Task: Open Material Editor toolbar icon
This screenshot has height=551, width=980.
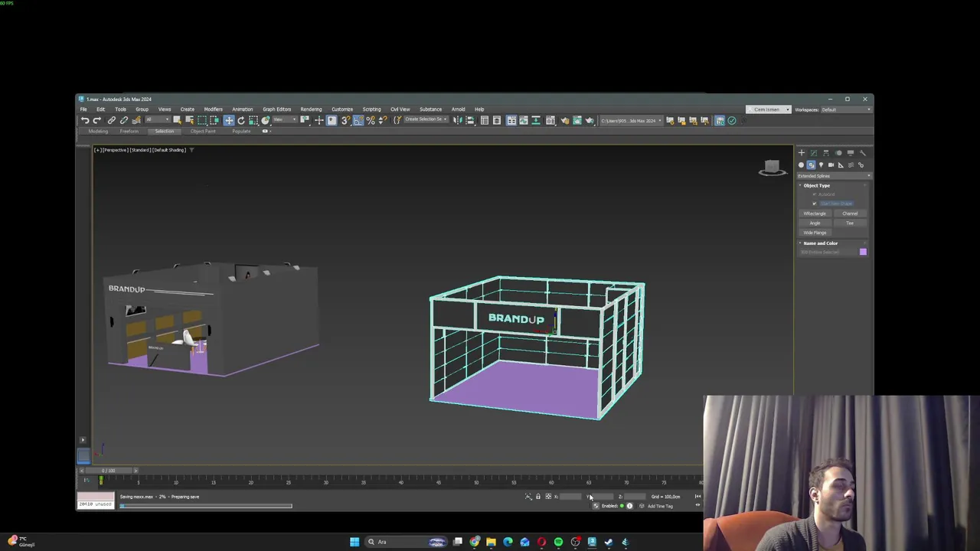Action: coord(550,120)
